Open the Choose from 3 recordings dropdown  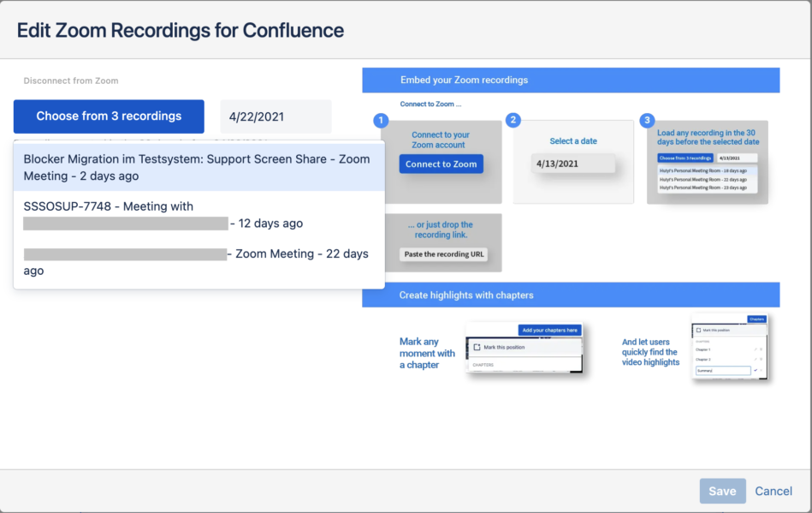tap(109, 116)
